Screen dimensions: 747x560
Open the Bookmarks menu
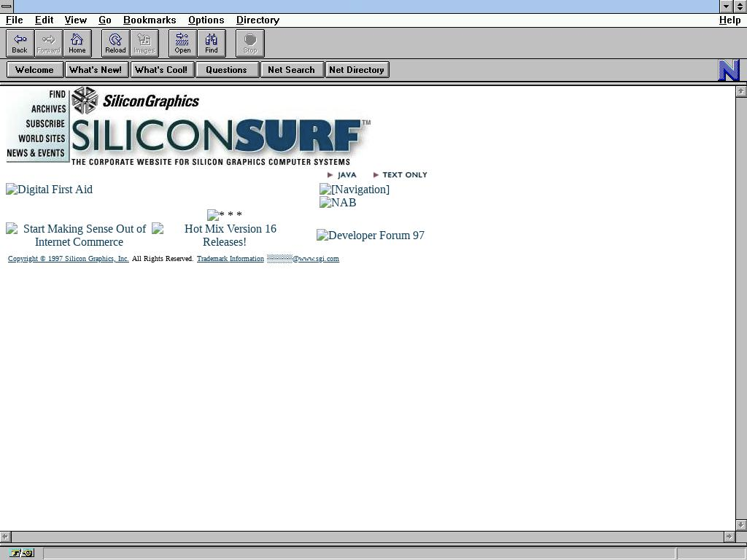pos(150,20)
